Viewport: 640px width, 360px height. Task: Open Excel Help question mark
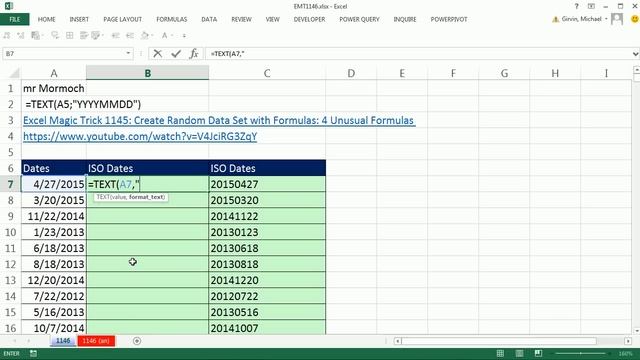576,6
